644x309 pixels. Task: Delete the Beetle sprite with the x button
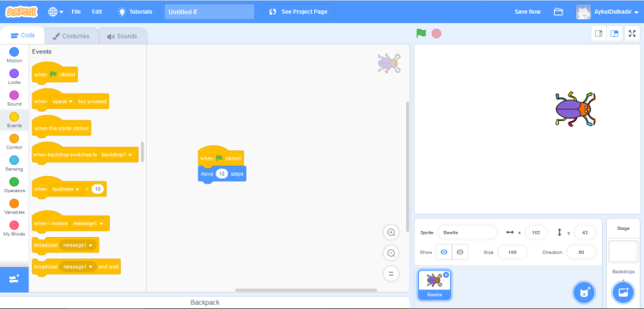pos(447,275)
